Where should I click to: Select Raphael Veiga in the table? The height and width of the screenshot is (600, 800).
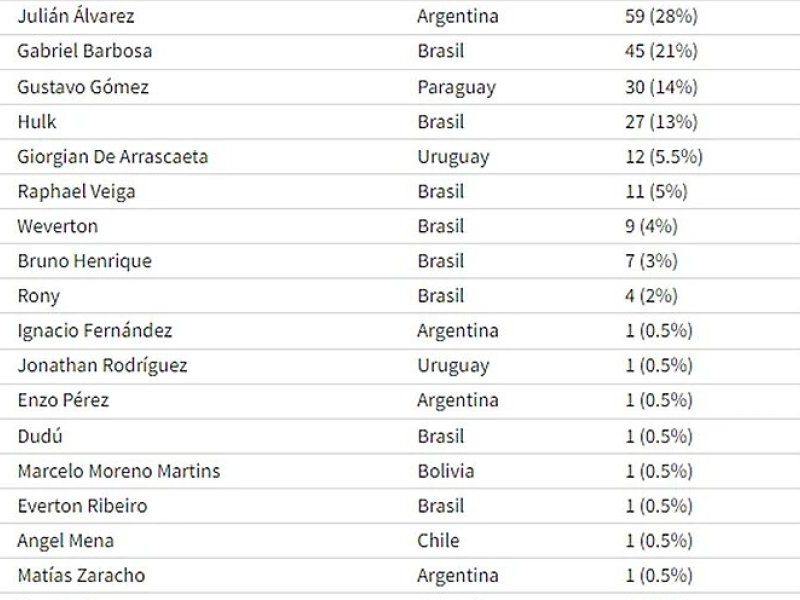point(77,192)
